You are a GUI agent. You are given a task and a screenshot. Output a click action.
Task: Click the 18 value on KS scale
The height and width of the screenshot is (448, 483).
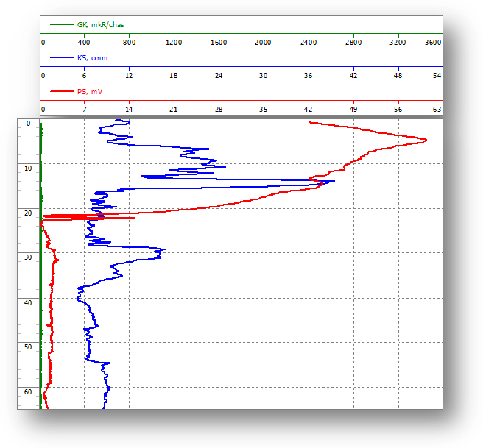tap(174, 76)
